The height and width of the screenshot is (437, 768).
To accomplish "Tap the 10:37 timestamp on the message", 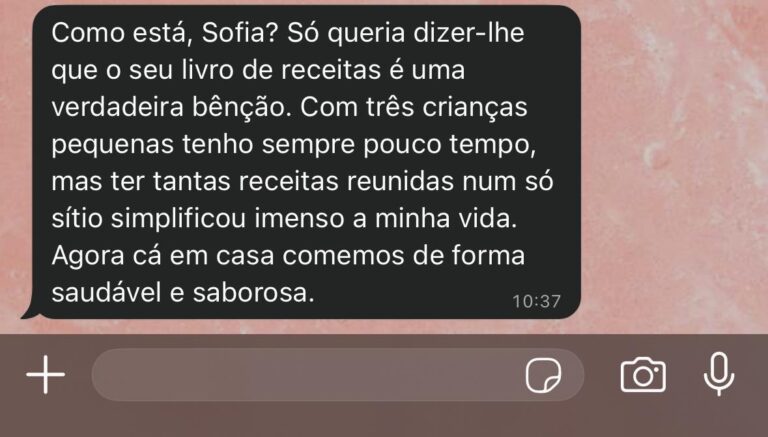I will [536, 301].
